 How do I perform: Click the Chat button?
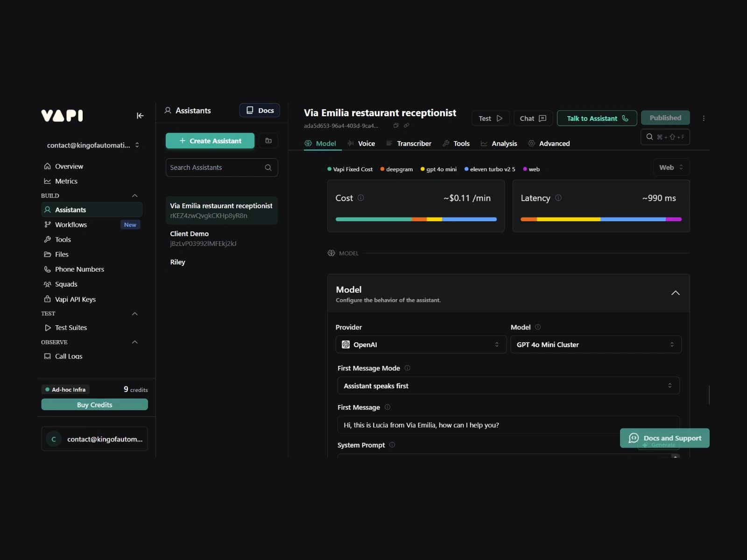[533, 119]
